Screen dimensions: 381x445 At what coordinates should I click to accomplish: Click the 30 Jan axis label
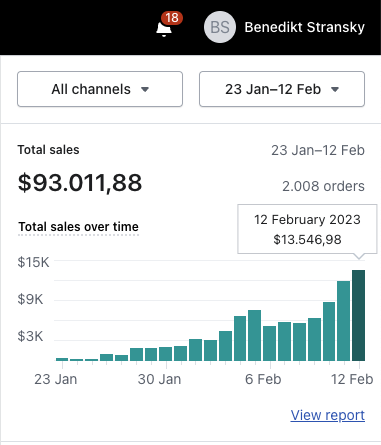159,379
